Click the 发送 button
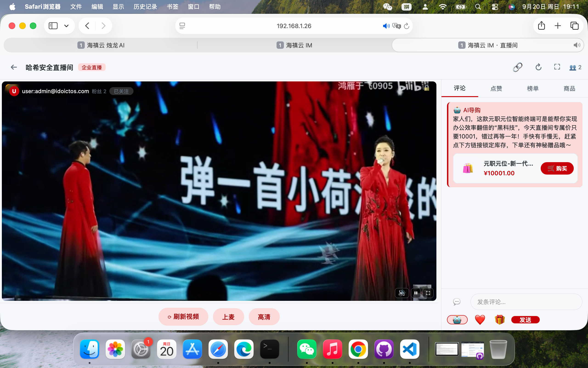Image resolution: width=588 pixels, height=368 pixels. coord(525,320)
